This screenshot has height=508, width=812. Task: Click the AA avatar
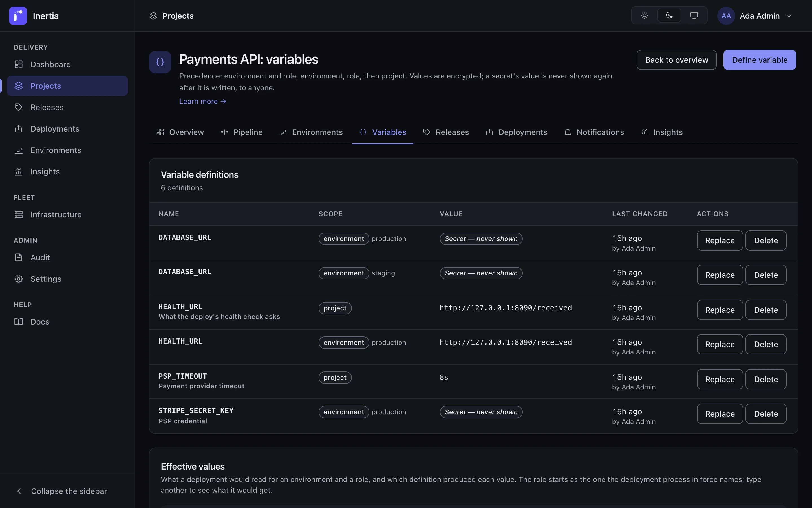click(726, 16)
